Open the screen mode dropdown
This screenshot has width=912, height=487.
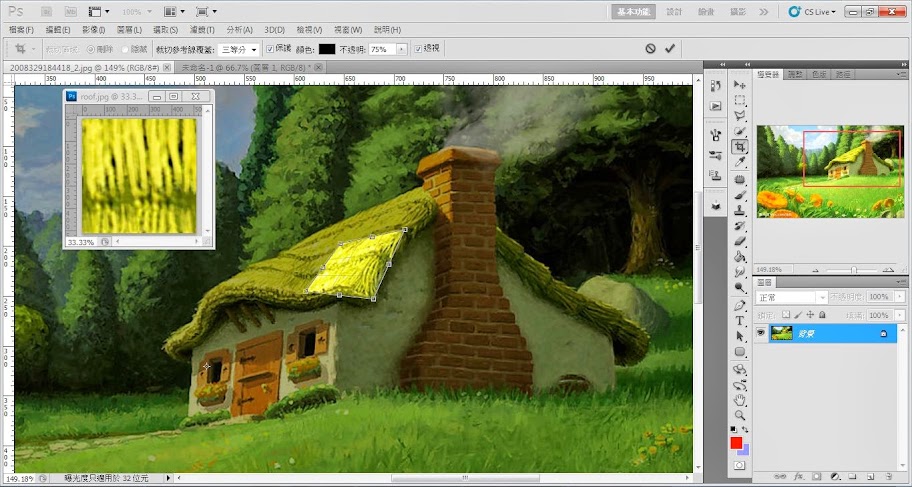click(206, 12)
